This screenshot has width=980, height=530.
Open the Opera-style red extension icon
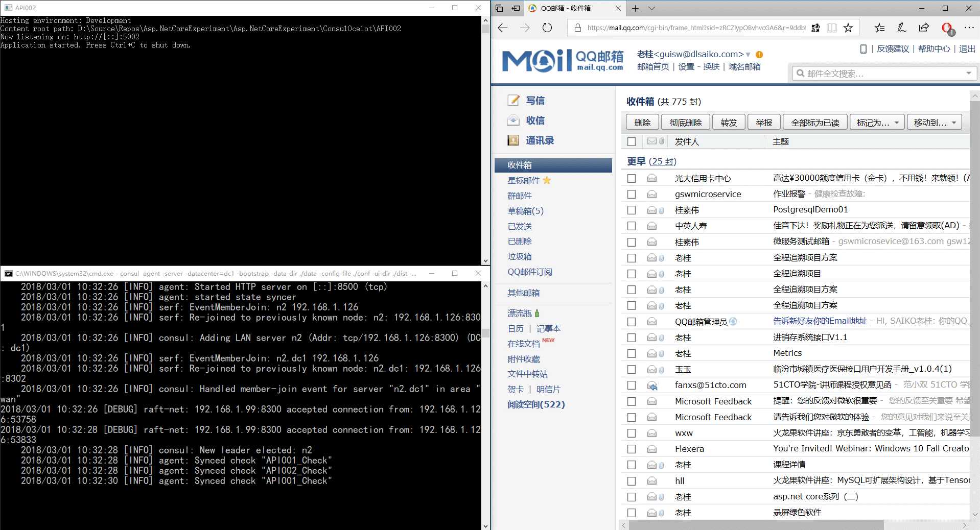point(947,28)
